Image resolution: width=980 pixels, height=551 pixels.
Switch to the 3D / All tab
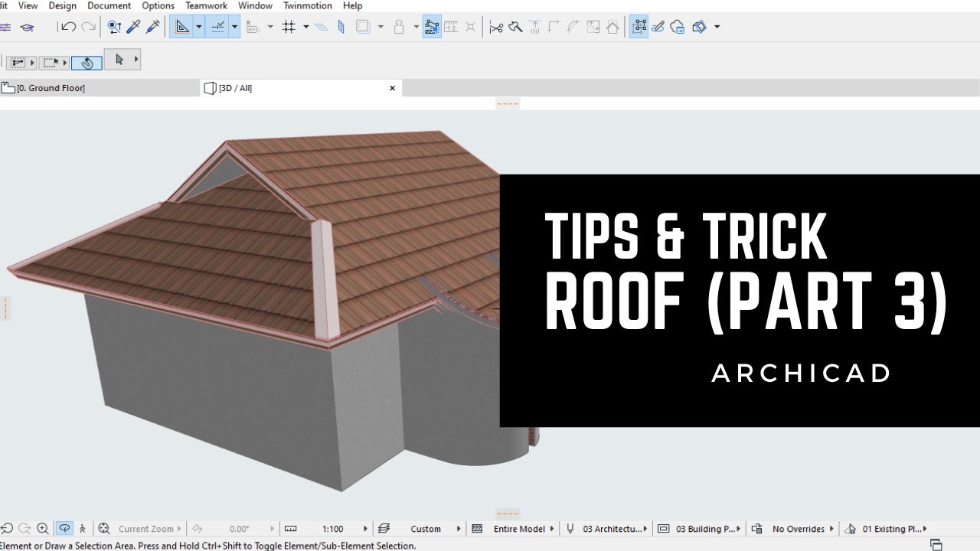pos(301,88)
